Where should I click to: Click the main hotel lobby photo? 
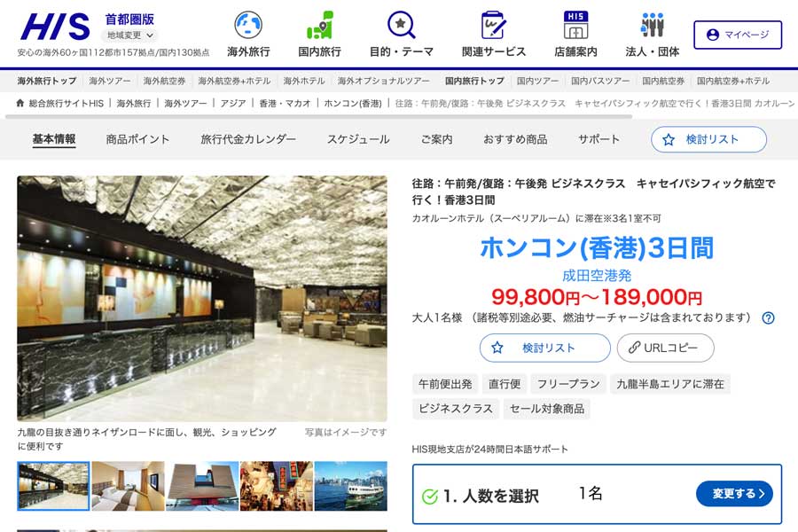coord(202,298)
